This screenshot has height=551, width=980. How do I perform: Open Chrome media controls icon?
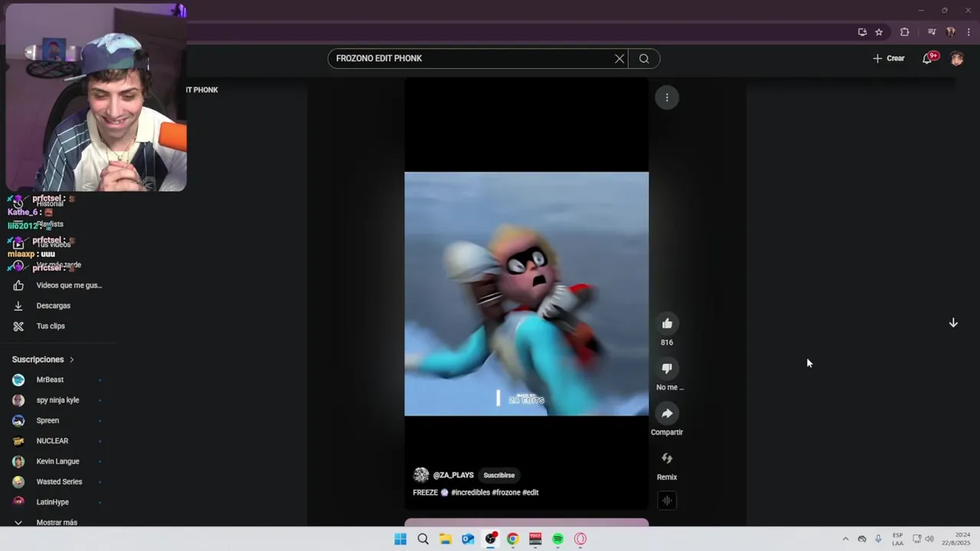point(931,32)
